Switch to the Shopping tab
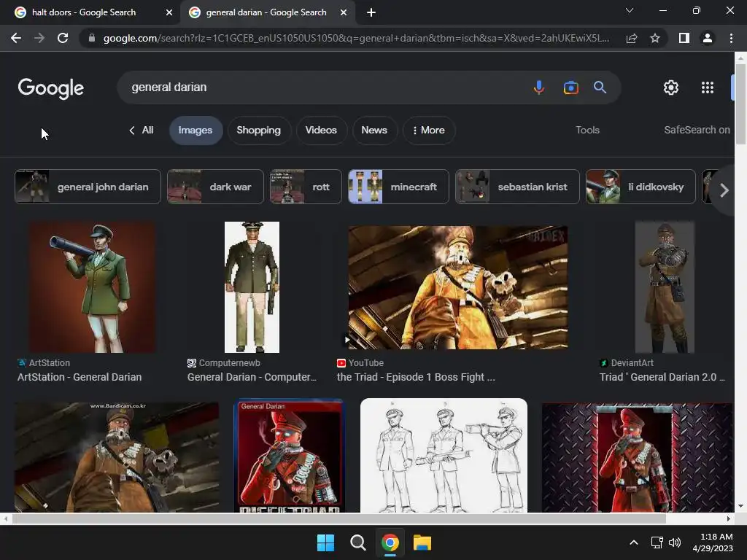 point(259,131)
